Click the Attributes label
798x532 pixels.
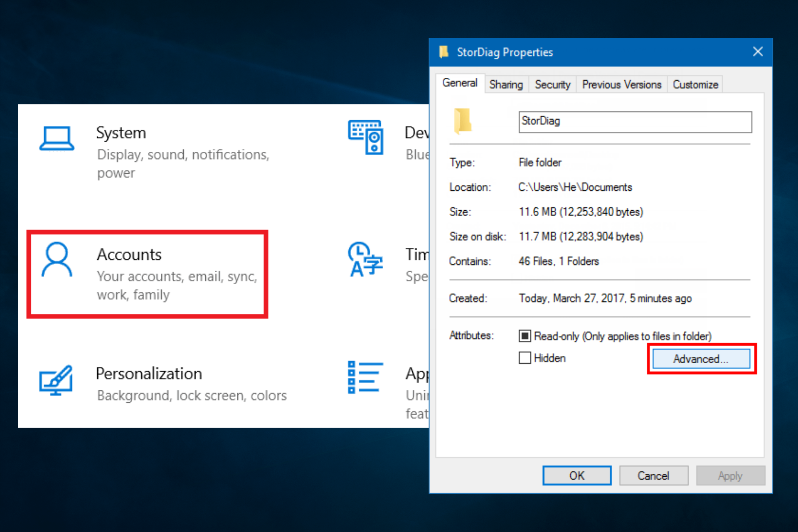[x=471, y=335]
